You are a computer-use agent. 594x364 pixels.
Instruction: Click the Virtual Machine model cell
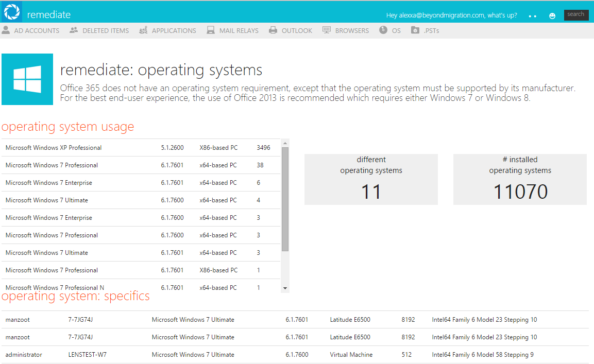click(351, 355)
